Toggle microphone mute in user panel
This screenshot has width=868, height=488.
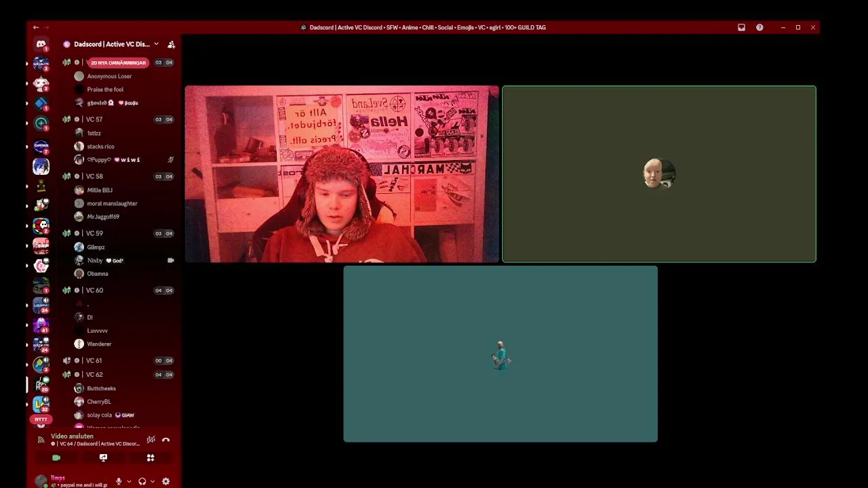coord(119,481)
